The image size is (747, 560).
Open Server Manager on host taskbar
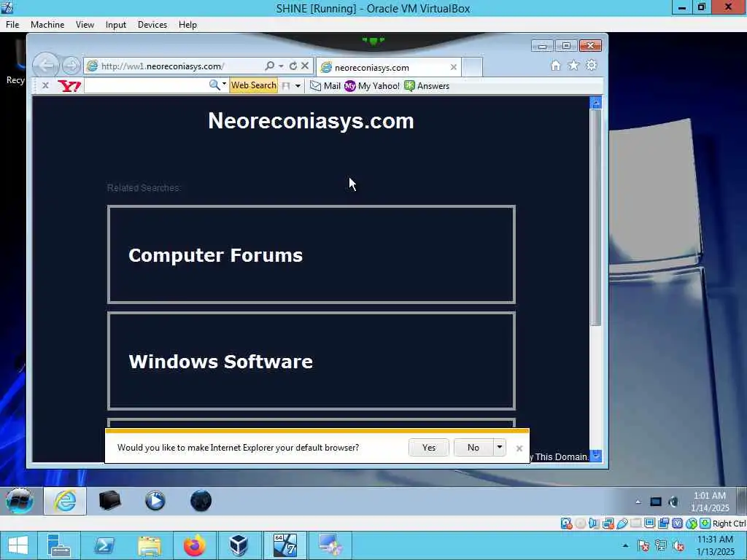pos(59,545)
